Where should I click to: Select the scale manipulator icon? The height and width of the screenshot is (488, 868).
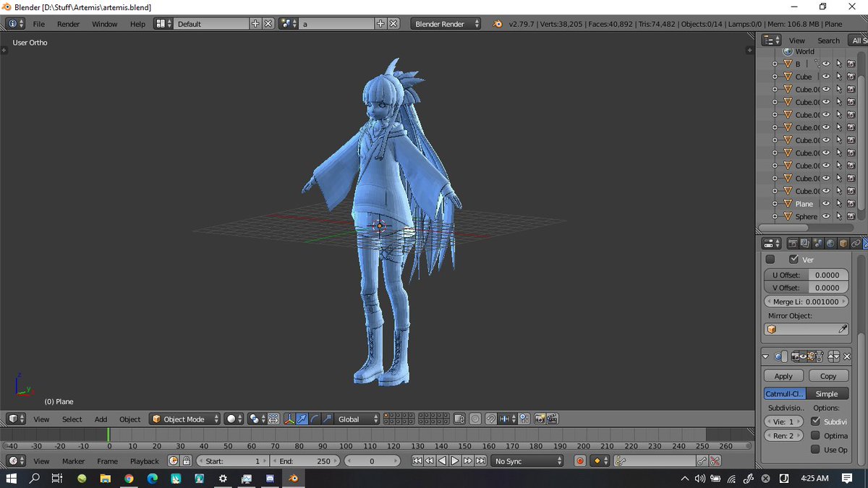(328, 419)
